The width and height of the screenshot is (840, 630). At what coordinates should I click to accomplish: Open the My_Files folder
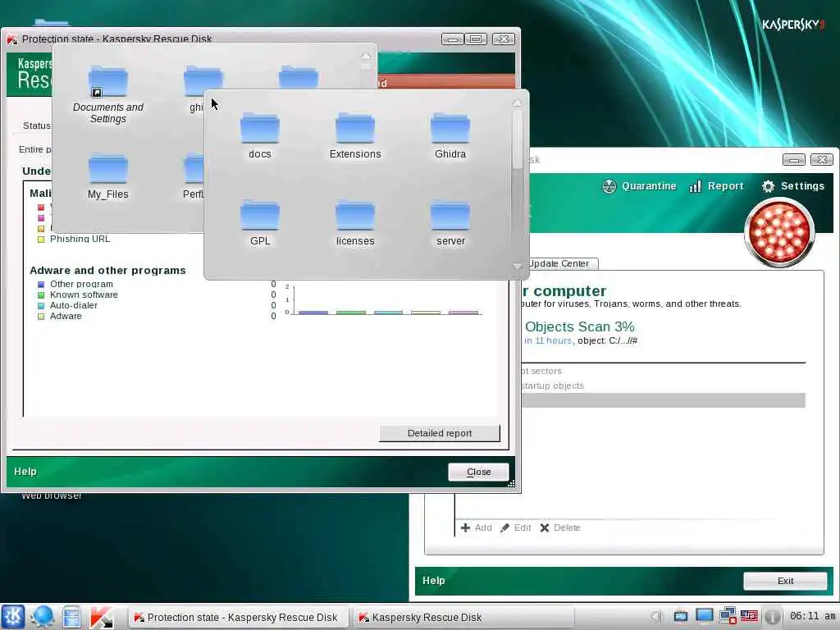(x=108, y=176)
